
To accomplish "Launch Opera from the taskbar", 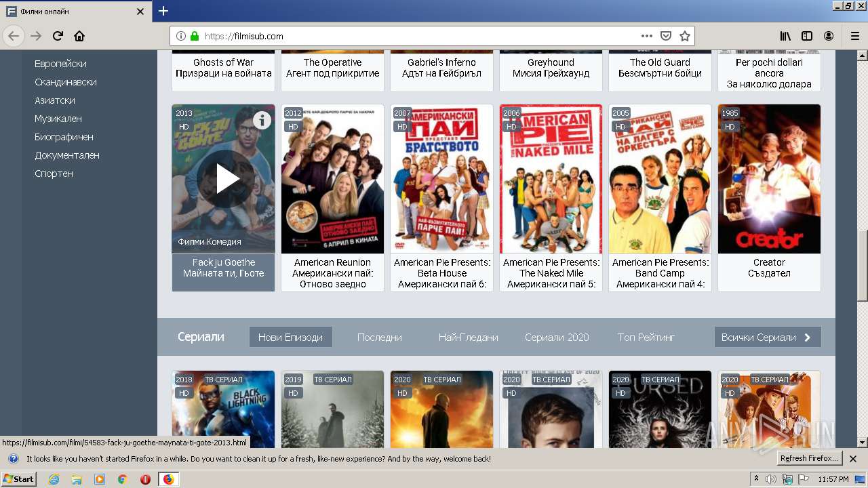I will point(145,479).
